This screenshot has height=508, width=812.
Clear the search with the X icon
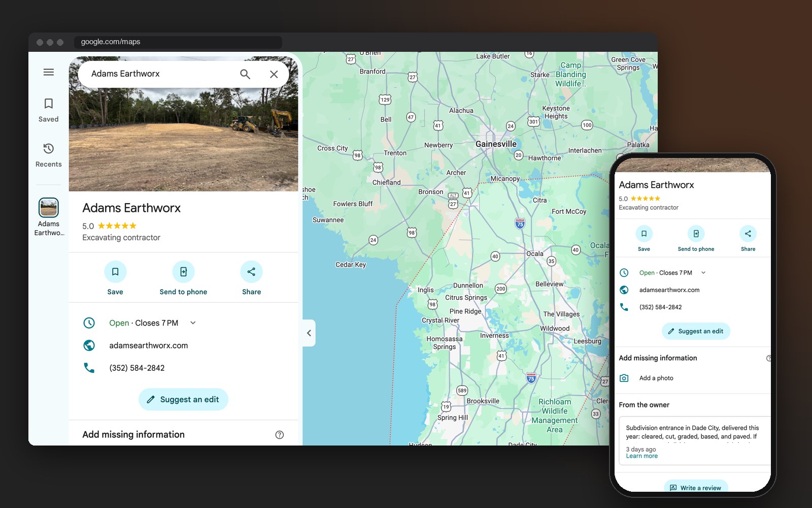point(274,74)
